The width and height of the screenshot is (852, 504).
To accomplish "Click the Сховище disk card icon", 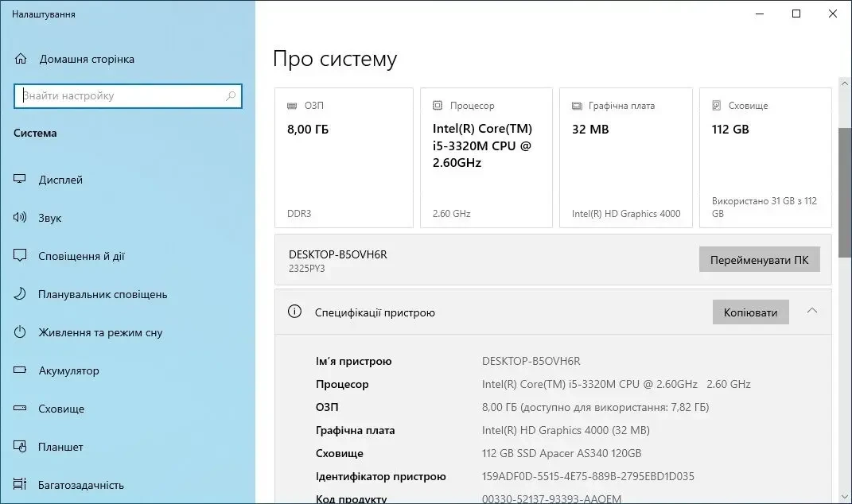I will click(717, 106).
